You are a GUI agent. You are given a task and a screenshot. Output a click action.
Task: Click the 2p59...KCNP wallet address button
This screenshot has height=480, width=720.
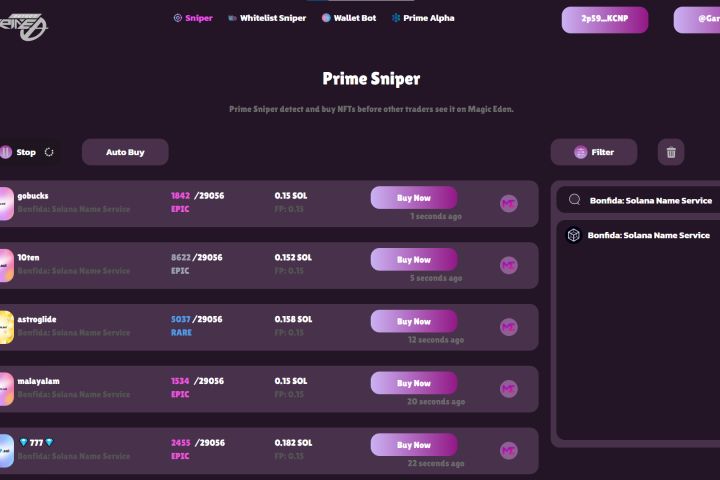coord(604,20)
